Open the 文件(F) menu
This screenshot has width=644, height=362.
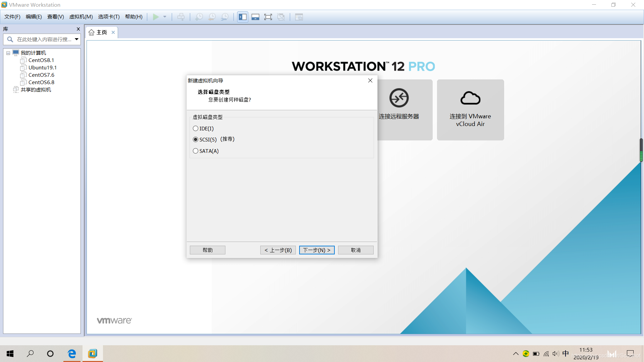click(12, 17)
